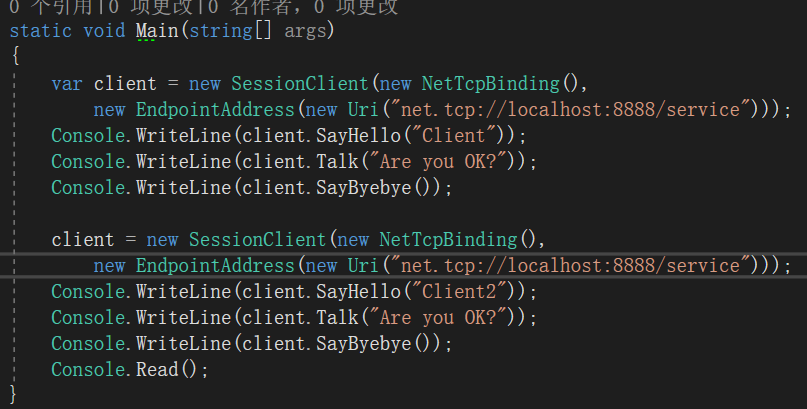Click the "0 个引用" CodeLens reference link
The image size is (807, 409).
(45, 7)
